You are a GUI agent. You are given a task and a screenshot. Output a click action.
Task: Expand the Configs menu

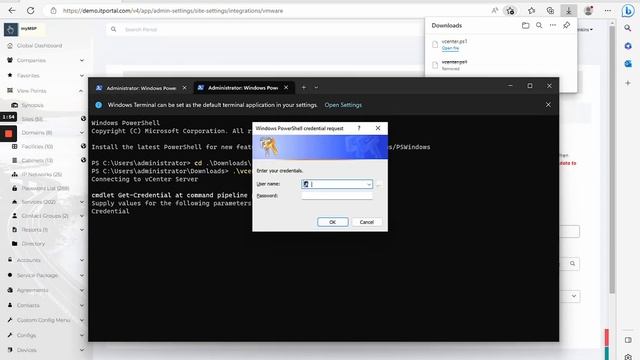pyautogui.click(x=82, y=335)
